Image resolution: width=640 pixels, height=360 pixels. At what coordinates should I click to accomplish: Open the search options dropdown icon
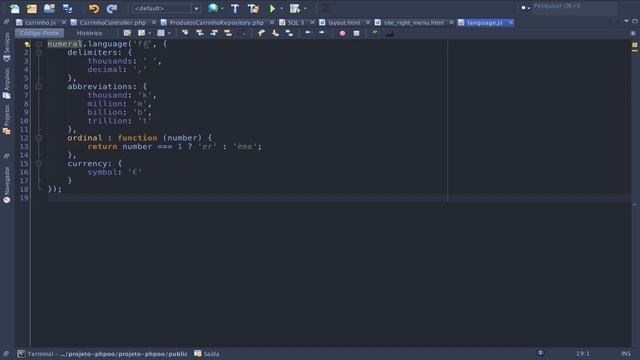(x=525, y=7)
